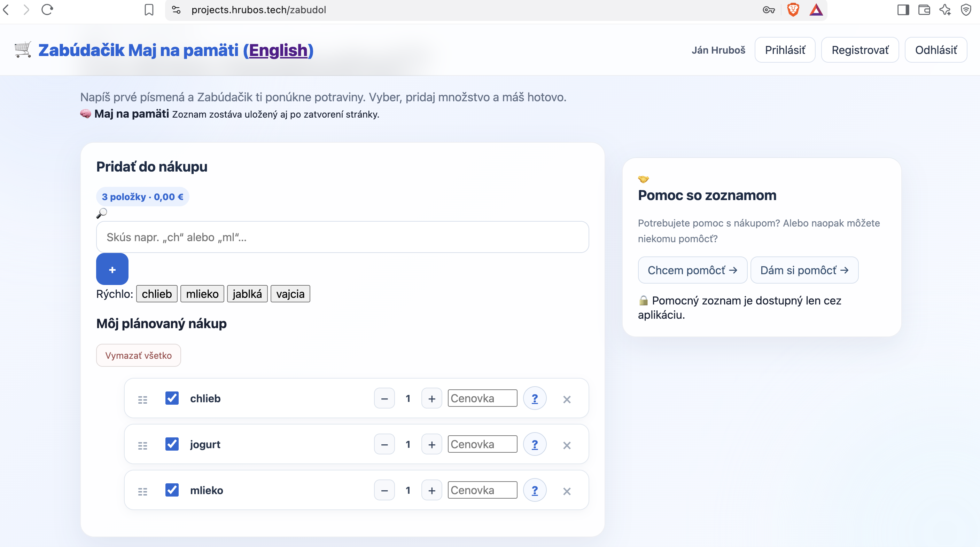
Task: Open the VPN shield icon
Action: (x=966, y=9)
